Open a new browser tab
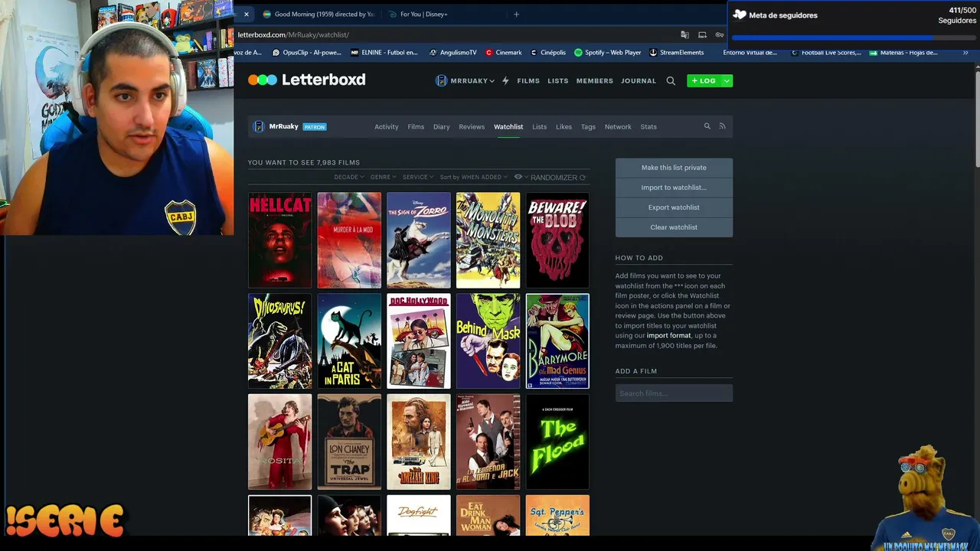Screen dimensions: 980x551 pyautogui.click(x=516, y=14)
